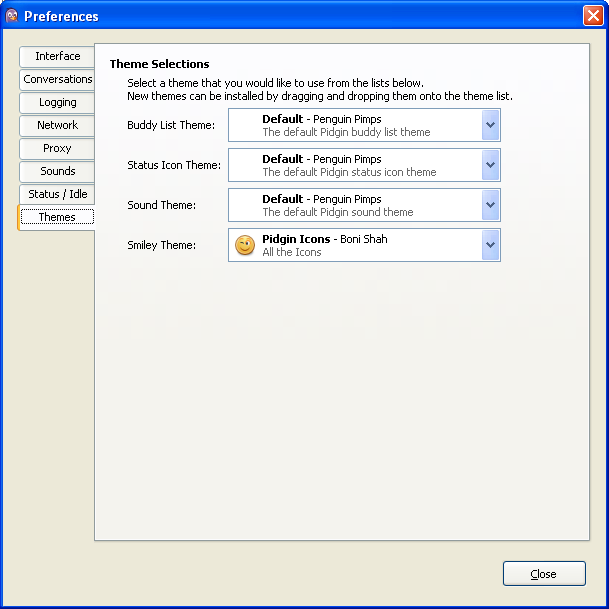Click the 'Buddy List Theme:' label
This screenshot has width=609, height=609.
[171, 125]
